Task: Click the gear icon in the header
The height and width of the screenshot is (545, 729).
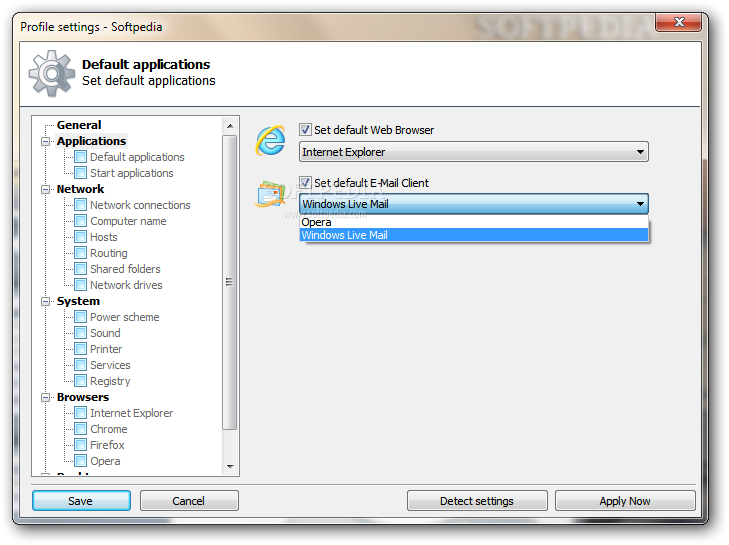Action: 52,73
